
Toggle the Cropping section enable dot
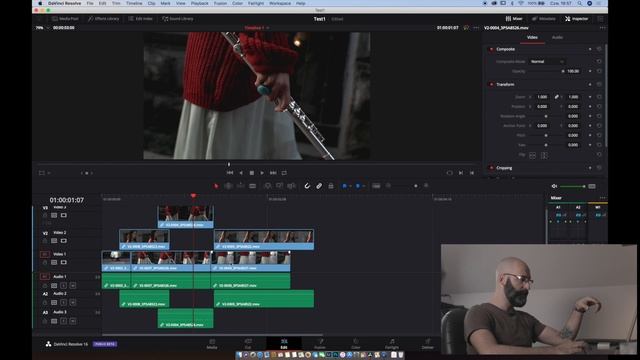click(x=491, y=168)
